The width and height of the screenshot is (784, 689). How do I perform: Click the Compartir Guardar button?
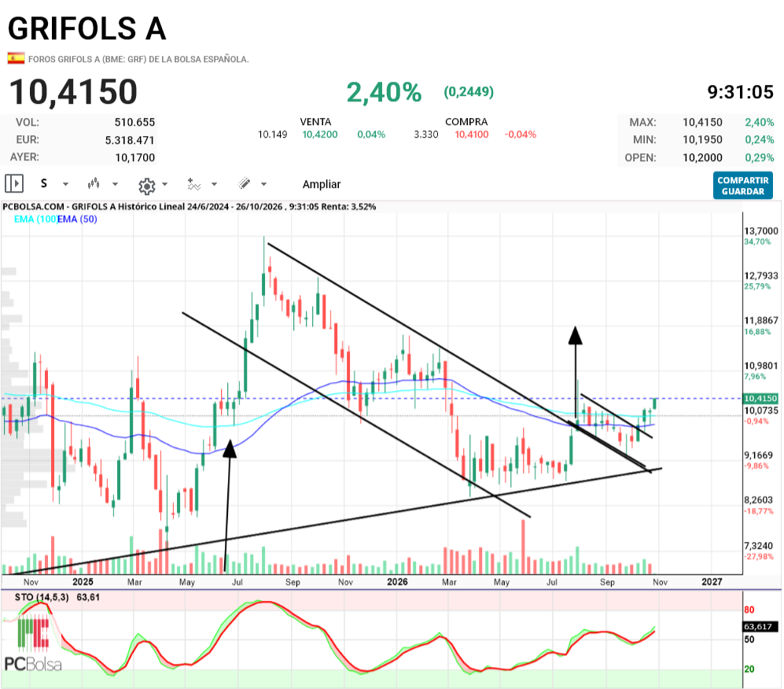[x=743, y=186]
